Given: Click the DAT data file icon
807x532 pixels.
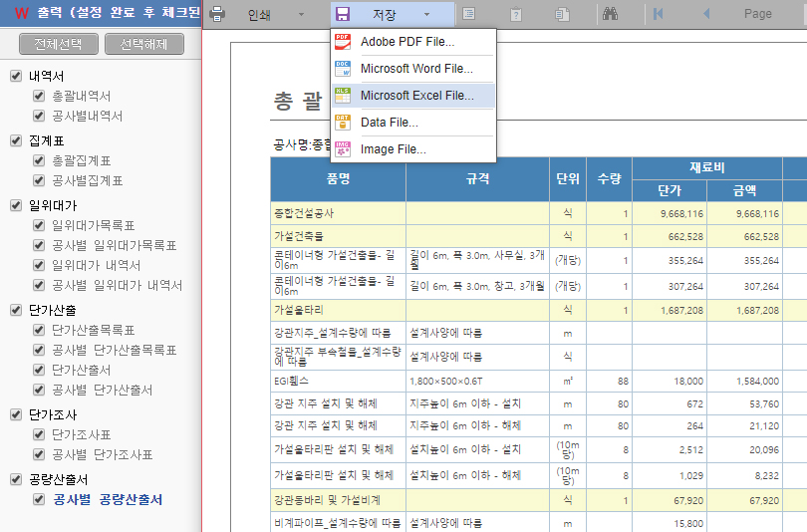Looking at the screenshot, I should 343,123.
